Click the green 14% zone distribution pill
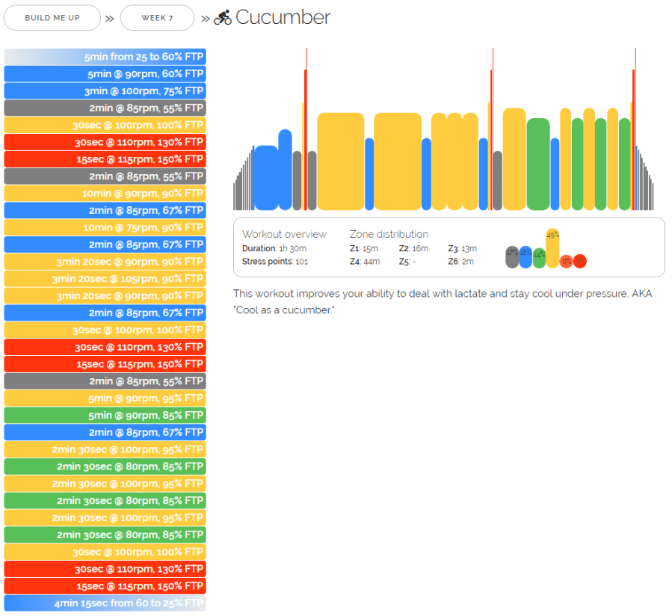The image size is (672, 616). pos(539,258)
